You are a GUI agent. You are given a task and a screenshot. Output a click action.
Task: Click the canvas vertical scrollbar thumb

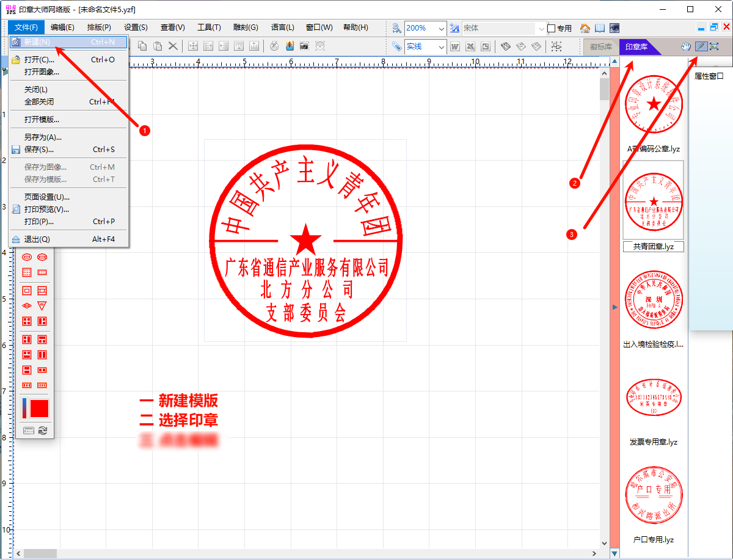605,89
